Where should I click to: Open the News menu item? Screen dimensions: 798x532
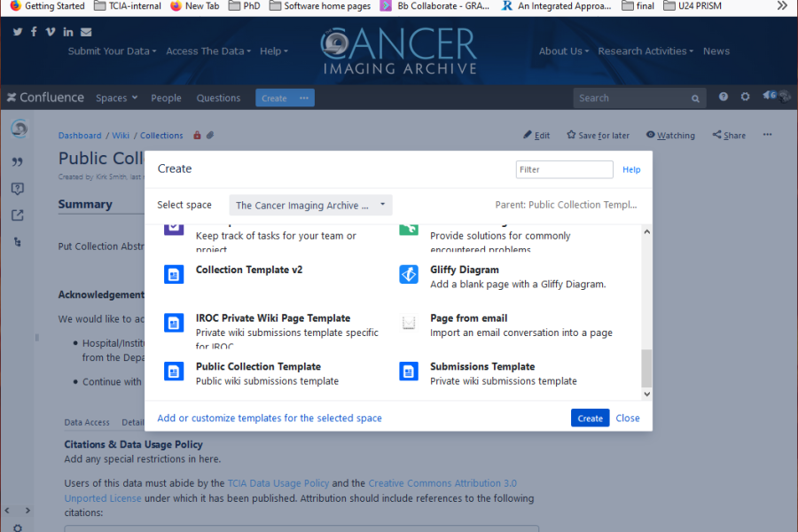click(716, 51)
